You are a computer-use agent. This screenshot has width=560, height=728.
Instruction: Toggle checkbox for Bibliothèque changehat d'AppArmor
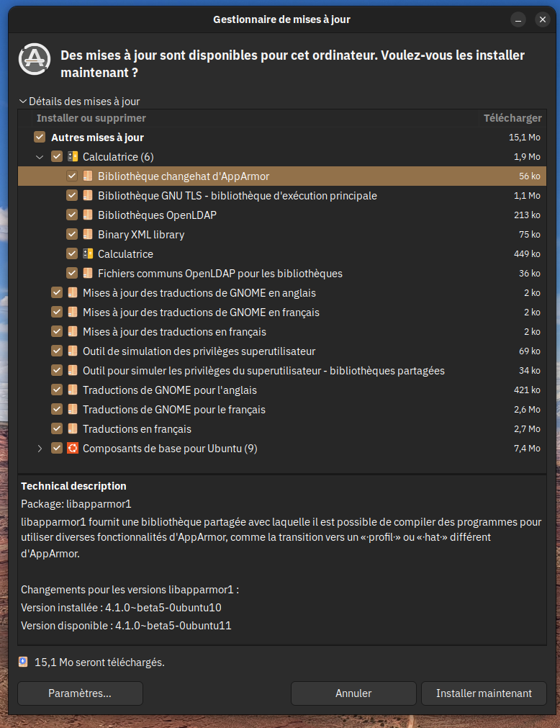point(72,176)
